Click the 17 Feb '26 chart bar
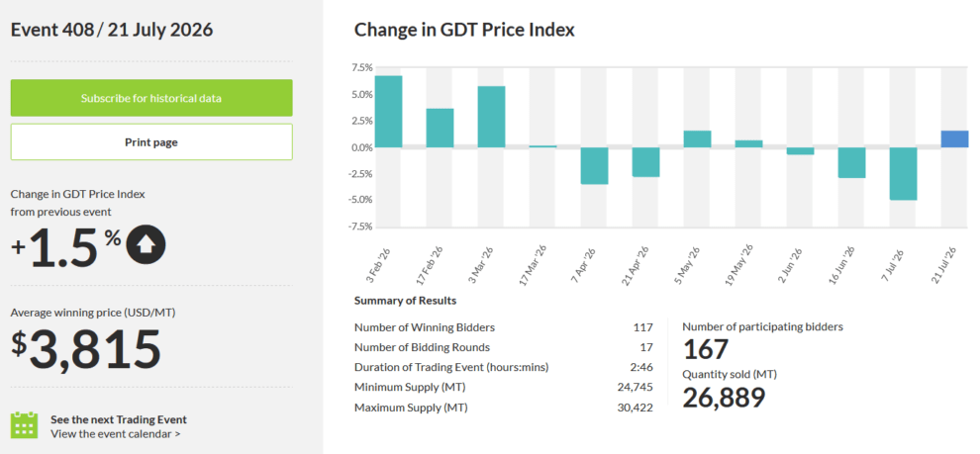 (440, 128)
